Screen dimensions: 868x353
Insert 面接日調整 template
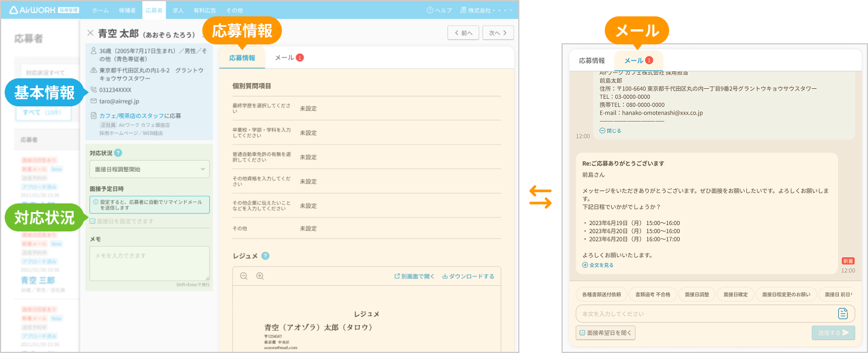[697, 294]
